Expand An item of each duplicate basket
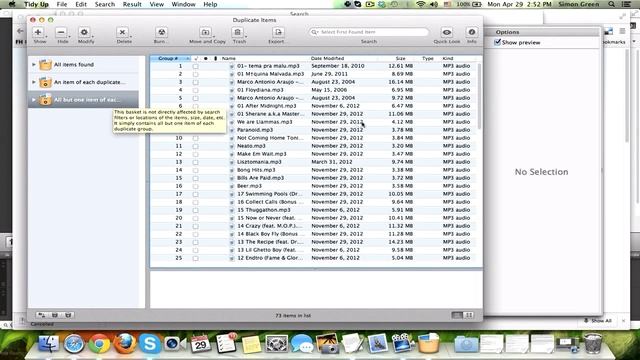640x360 pixels. 34,82
